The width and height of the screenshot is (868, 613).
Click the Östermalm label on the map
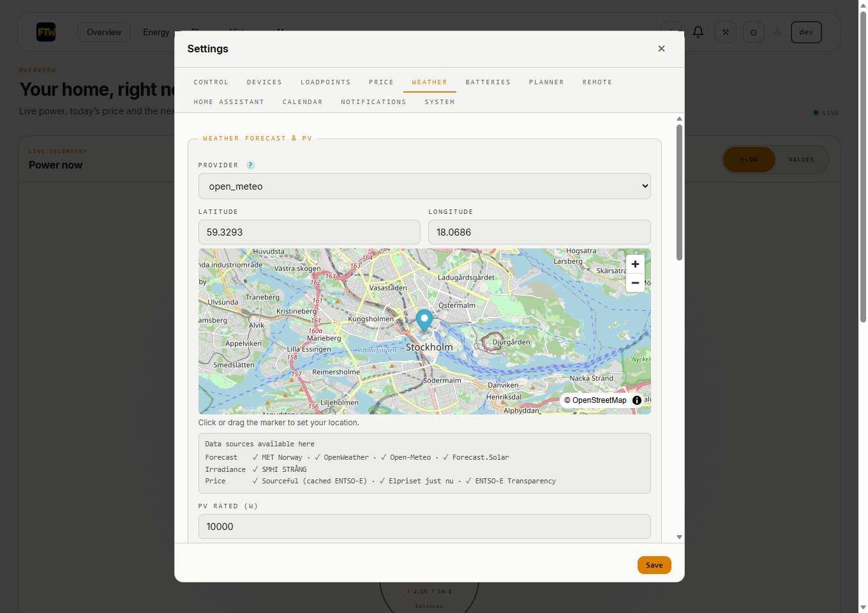[457, 305]
